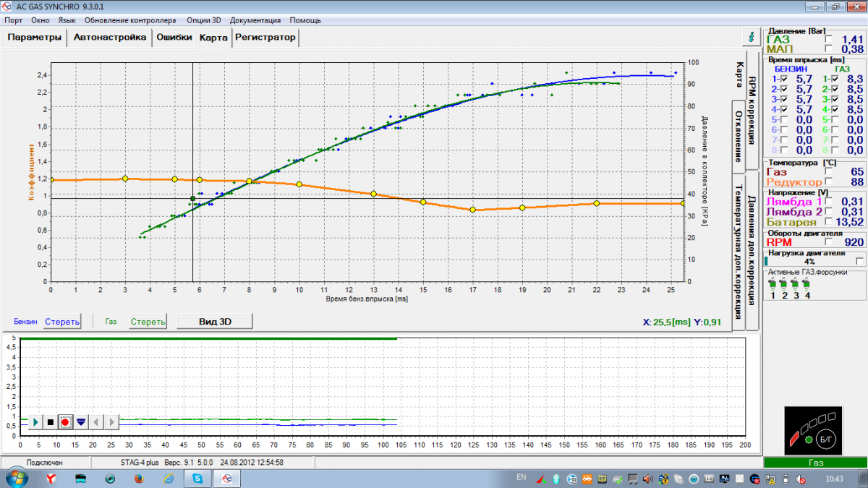Click gas injector 1 icon
This screenshot has width=868, height=488.
coord(773,285)
